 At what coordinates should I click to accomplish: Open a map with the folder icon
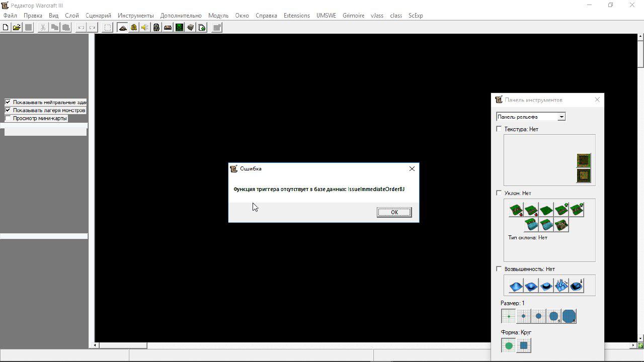17,28
